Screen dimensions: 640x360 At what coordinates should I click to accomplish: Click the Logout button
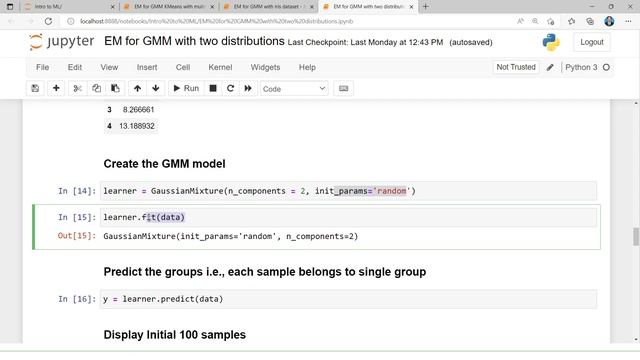(x=591, y=42)
